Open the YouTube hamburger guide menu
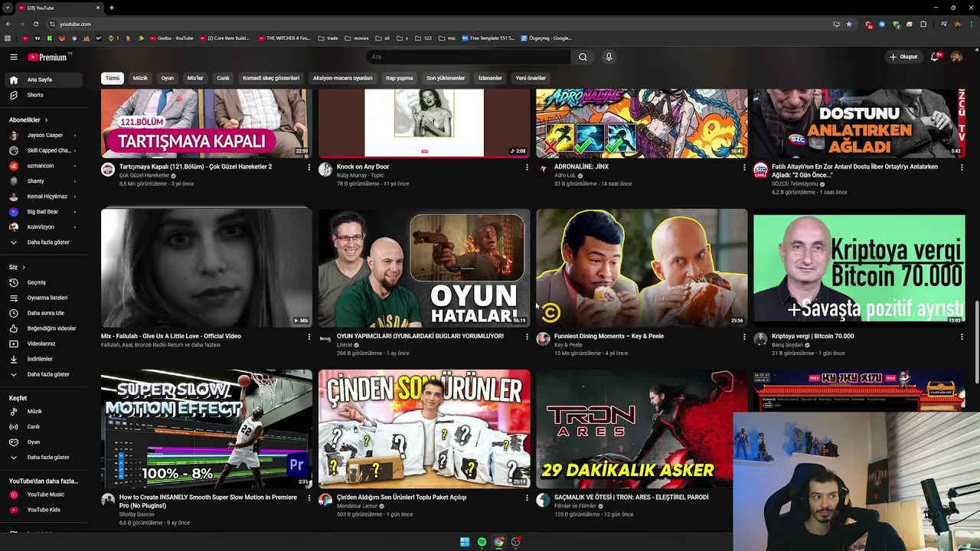 13,57
